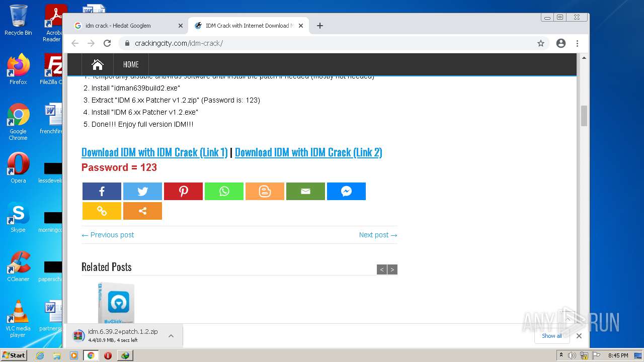Show previous related posts arrow
The height and width of the screenshot is (362, 644).
coord(382,269)
